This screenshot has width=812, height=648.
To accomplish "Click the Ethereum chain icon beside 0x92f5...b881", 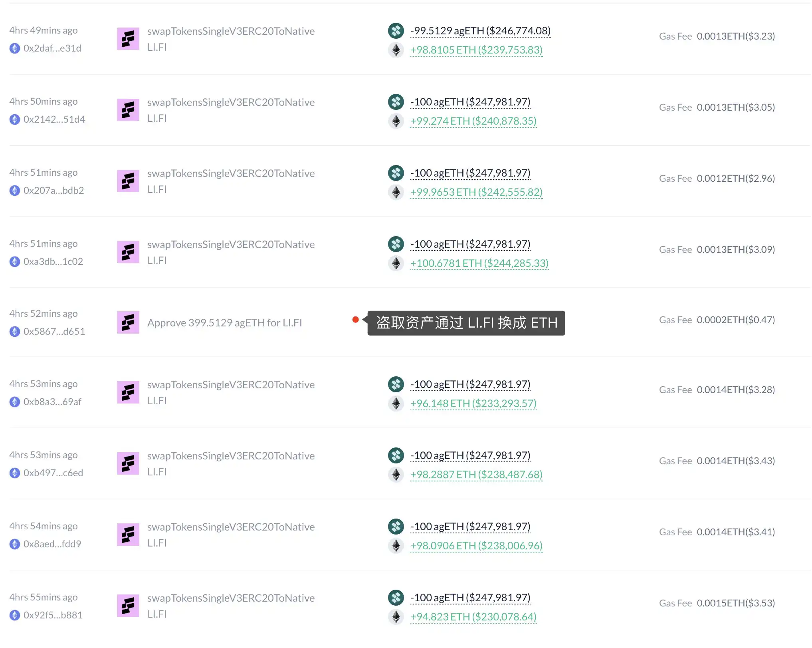I will [x=15, y=615].
